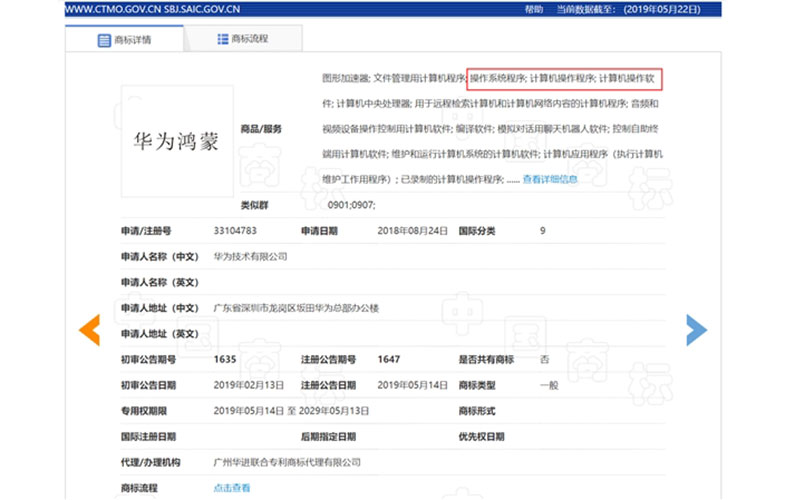Click the right blue next arrow
The width and height of the screenshot is (785, 500).
click(x=696, y=330)
